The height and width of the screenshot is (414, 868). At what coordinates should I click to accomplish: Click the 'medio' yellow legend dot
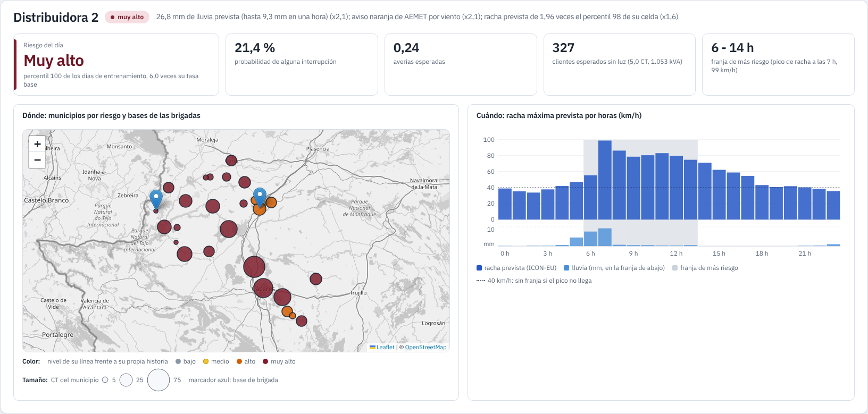(x=206, y=361)
